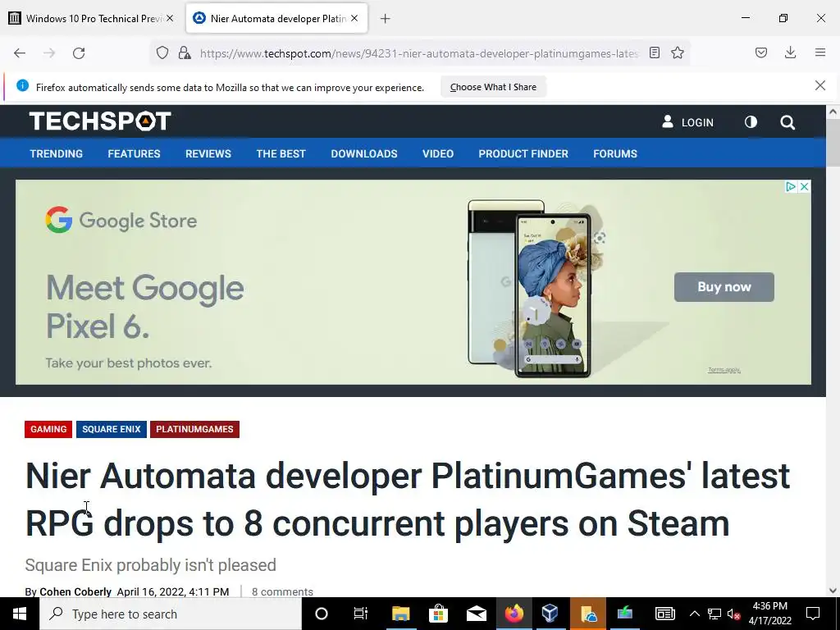Image resolution: width=840 pixels, height=630 pixels.
Task: Click Firefox icon on taskbar
Action: (x=514, y=614)
